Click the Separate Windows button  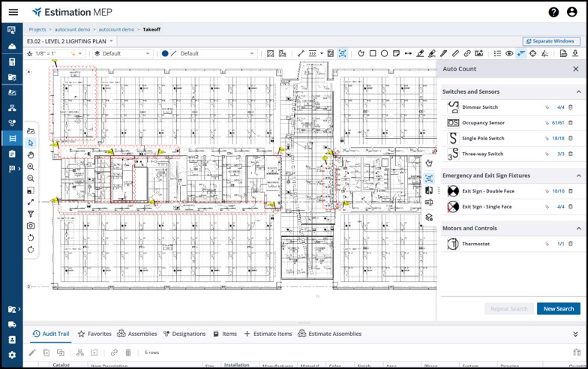(x=551, y=41)
